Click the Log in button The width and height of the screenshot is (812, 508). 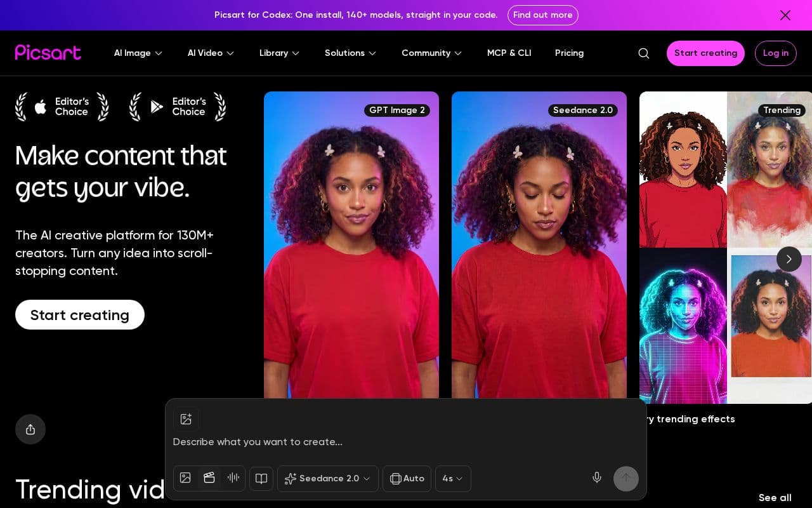pyautogui.click(x=775, y=53)
